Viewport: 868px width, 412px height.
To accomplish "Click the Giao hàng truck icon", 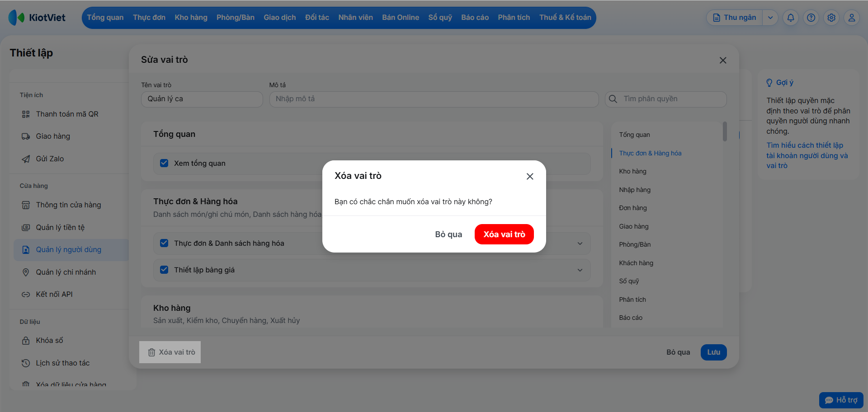I will [26, 136].
